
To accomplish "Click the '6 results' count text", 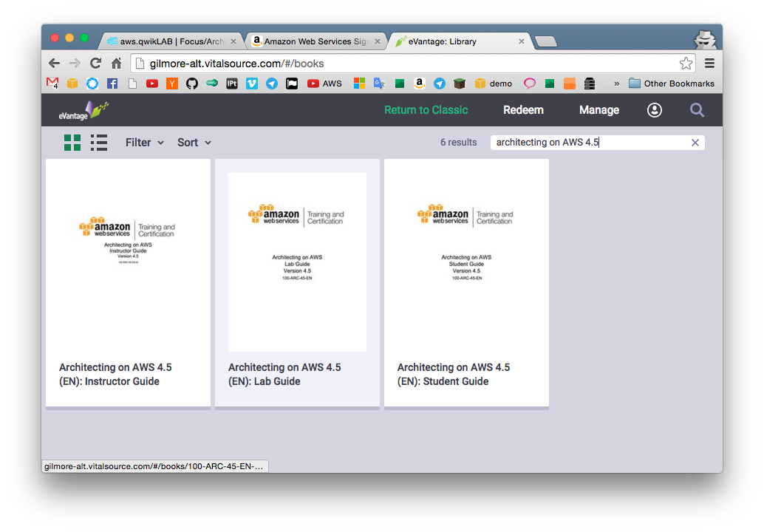I will pyautogui.click(x=459, y=143).
